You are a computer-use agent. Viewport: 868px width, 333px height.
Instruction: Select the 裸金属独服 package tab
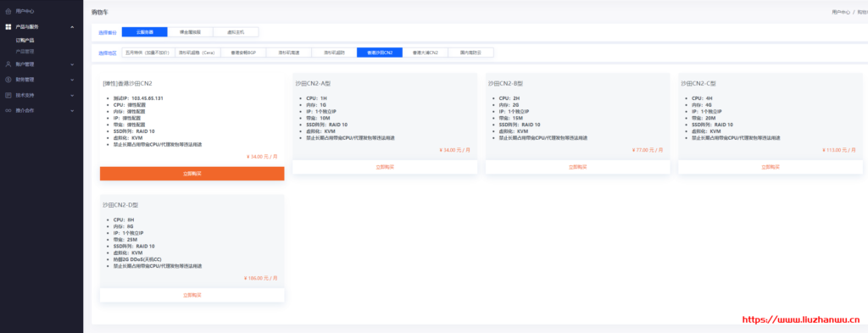point(190,32)
